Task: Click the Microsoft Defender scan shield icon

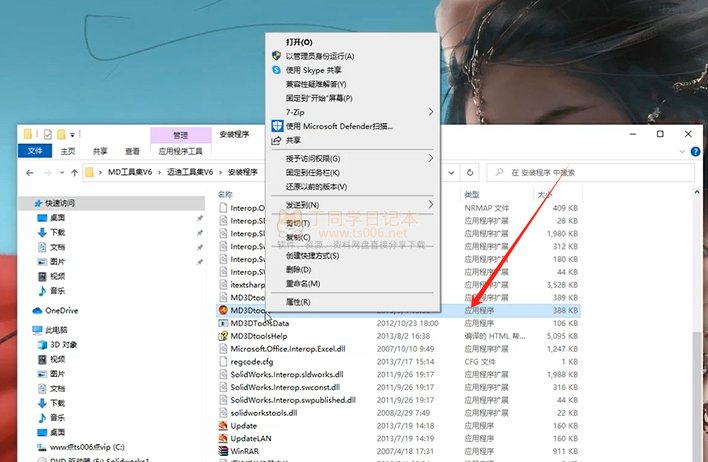Action: coord(277,127)
